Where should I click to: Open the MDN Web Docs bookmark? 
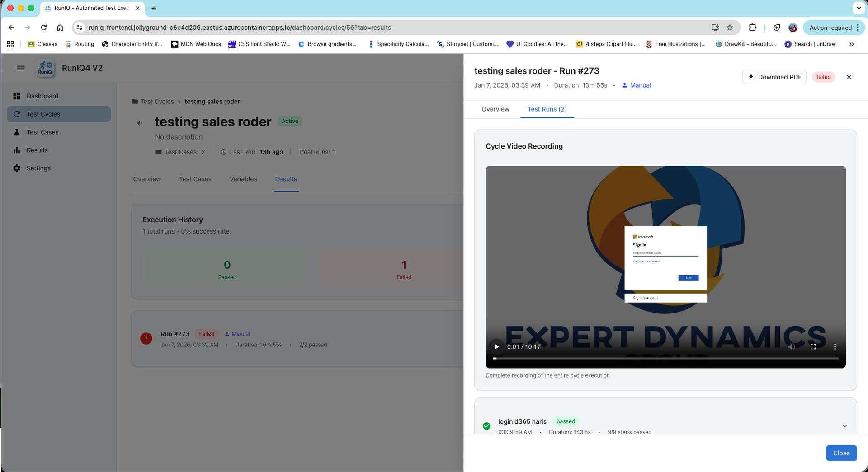click(196, 44)
